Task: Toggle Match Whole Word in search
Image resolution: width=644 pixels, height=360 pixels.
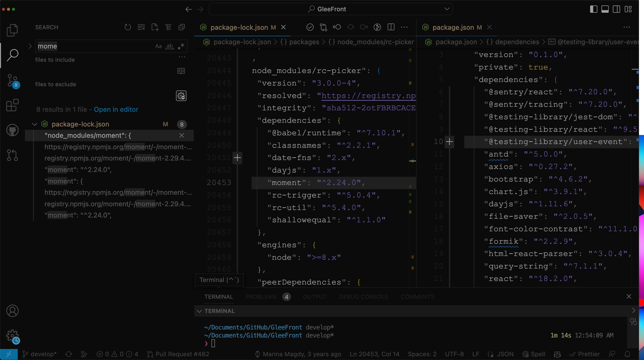Action: point(169,46)
